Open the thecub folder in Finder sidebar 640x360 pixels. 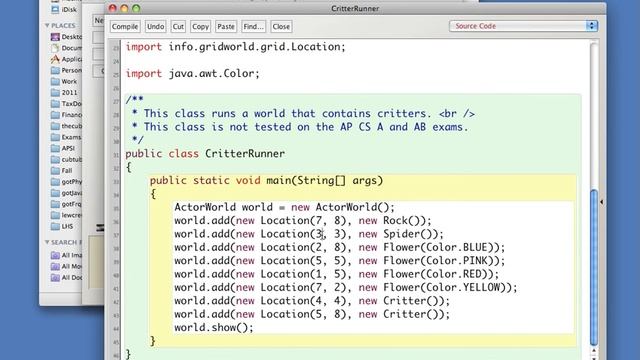[66, 126]
